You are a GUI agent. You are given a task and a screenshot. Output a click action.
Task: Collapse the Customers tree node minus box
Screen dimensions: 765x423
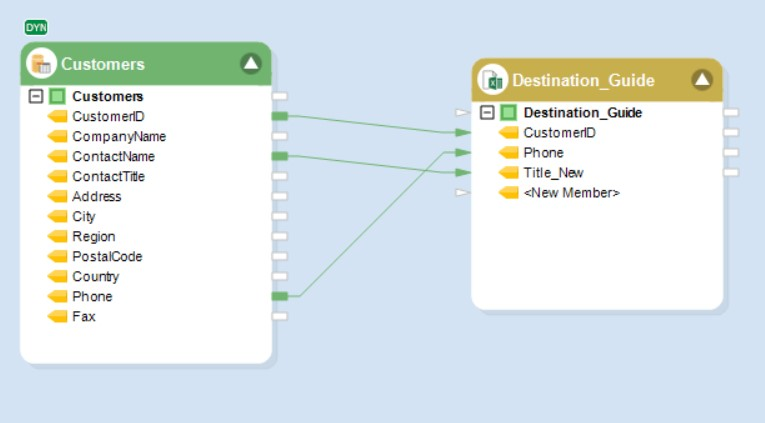click(36, 97)
